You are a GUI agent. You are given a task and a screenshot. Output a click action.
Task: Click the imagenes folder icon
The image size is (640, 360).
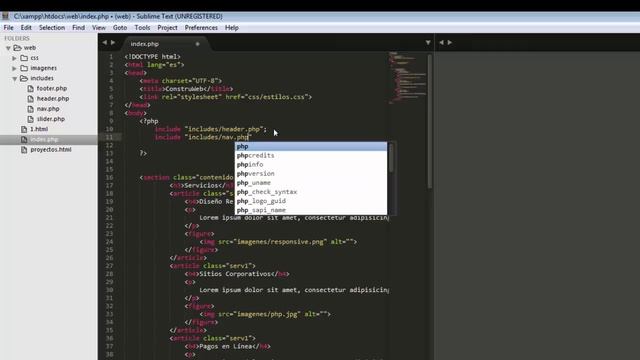(24, 68)
